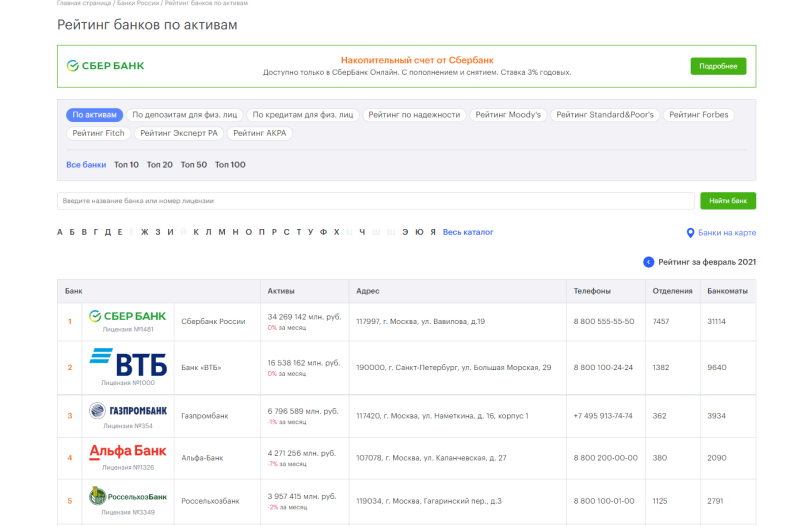Click VTB address on Большая Морская
Image resolution: width=800 pixels, height=526 pixels.
454,367
